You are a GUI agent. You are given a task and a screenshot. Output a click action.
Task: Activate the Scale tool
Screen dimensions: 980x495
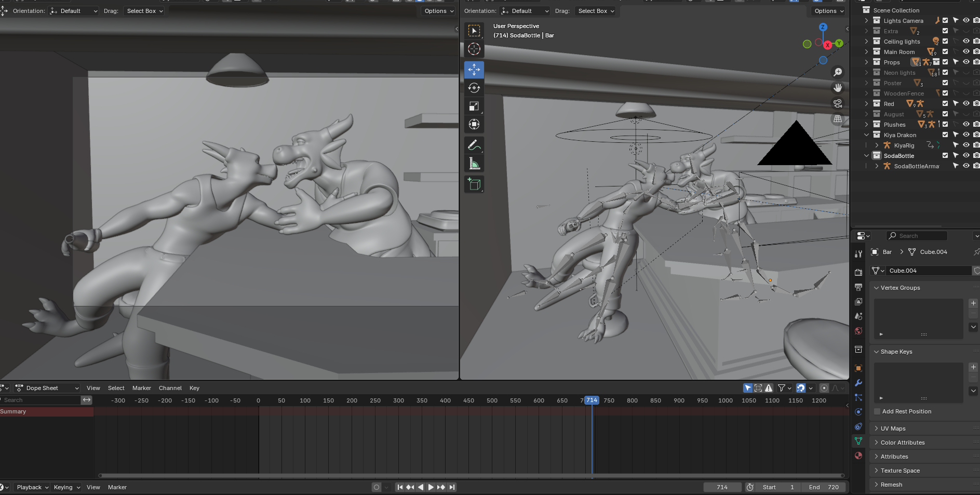pyautogui.click(x=474, y=106)
